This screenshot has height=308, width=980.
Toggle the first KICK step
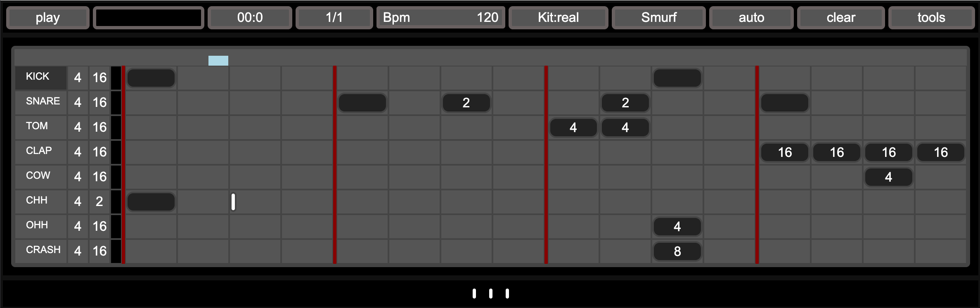[x=151, y=78]
